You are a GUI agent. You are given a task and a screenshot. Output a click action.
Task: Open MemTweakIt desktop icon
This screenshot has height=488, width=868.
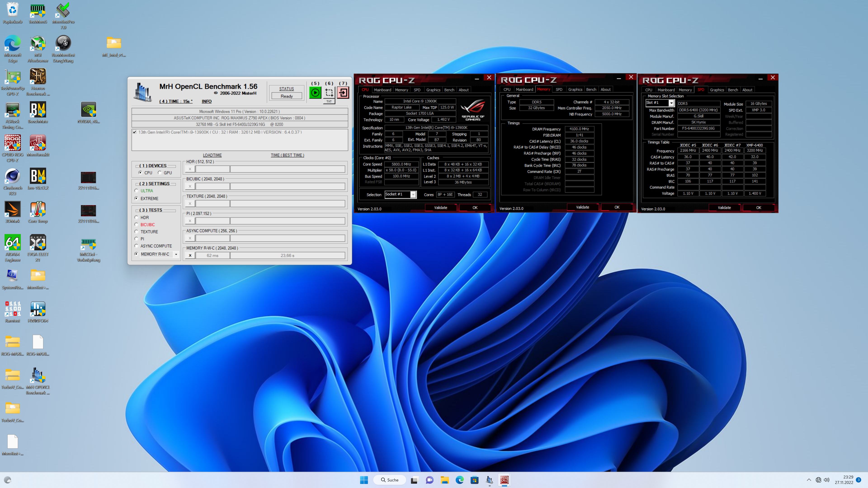[x=38, y=146]
